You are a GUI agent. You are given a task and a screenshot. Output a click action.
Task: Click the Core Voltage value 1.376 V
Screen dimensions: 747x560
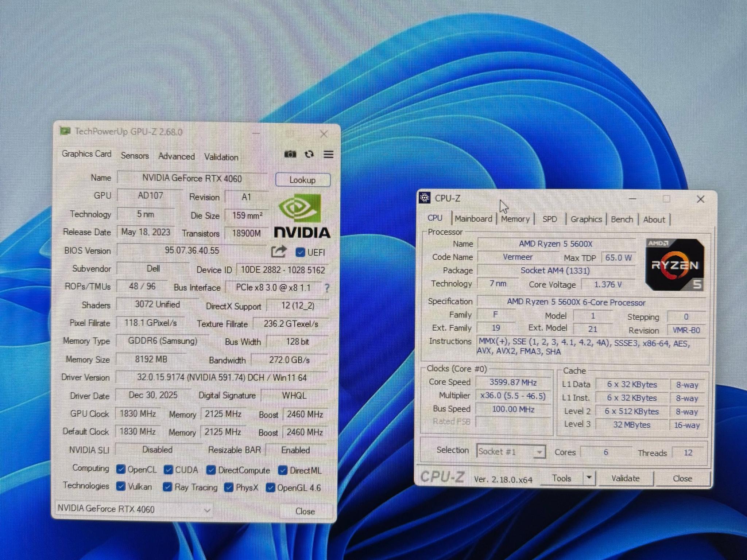coord(608,284)
